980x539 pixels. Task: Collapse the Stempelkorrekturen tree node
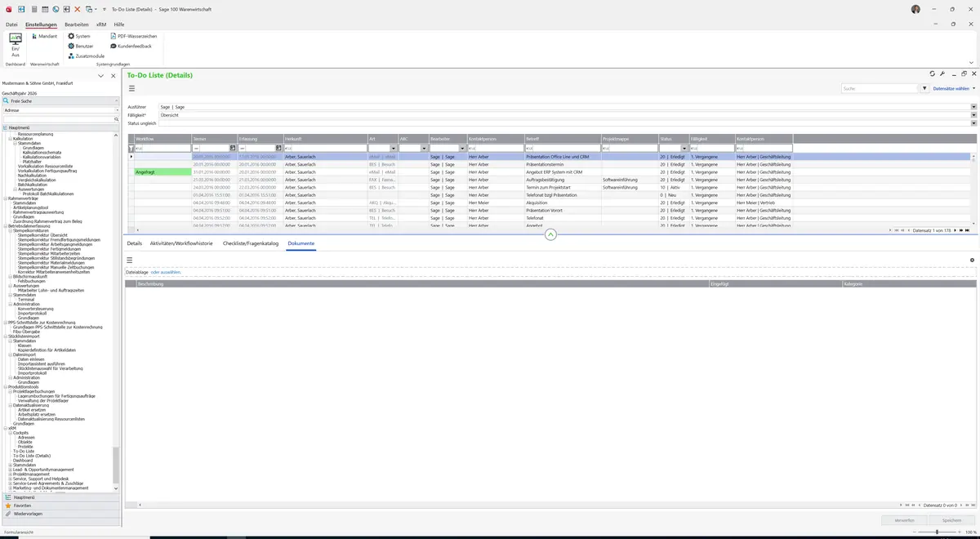point(10,230)
